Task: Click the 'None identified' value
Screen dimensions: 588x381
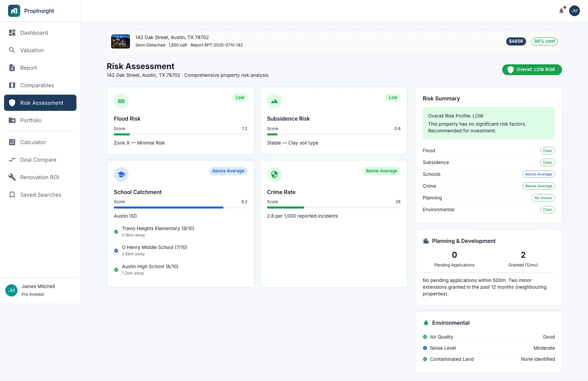Action: pos(538,359)
